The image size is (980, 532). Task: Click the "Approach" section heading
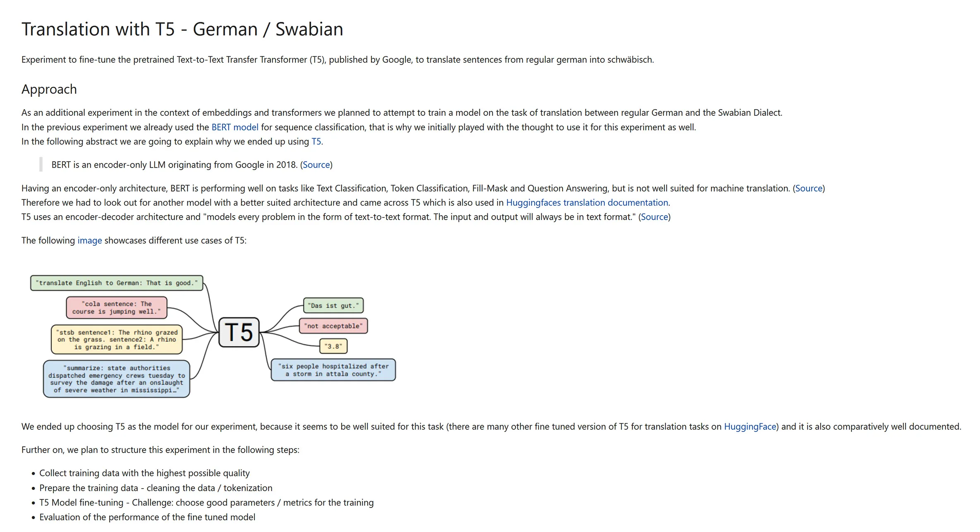click(x=49, y=89)
